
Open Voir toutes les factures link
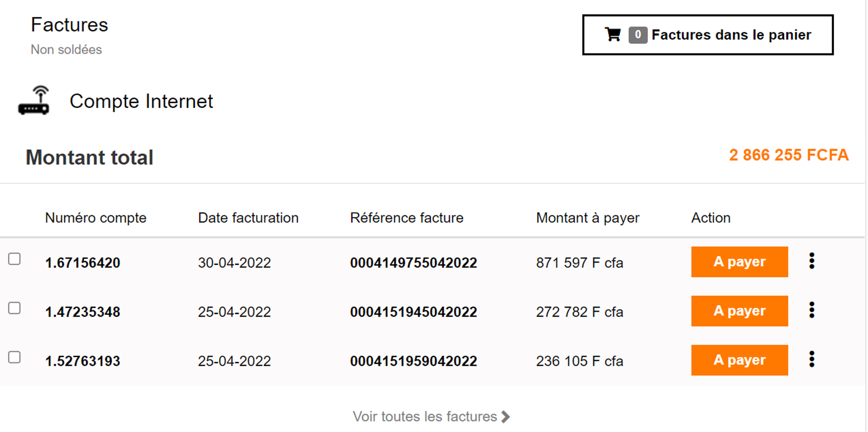click(425, 417)
